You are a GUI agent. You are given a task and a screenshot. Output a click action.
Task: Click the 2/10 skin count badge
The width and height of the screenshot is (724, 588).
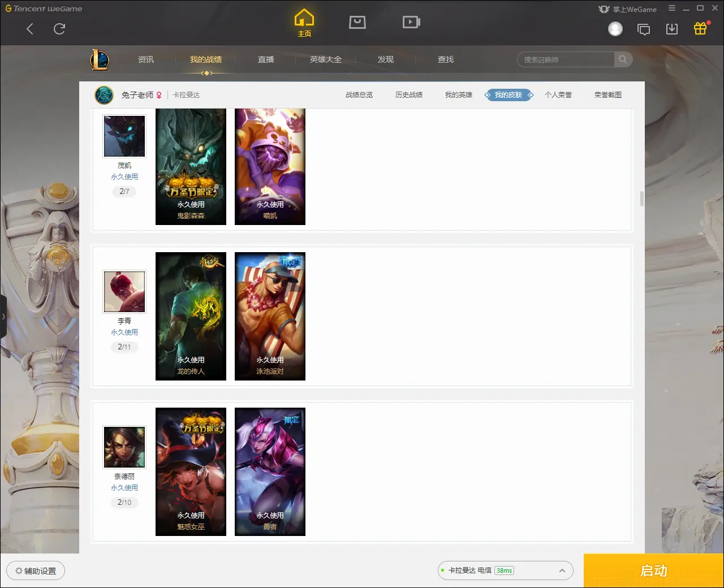click(124, 503)
